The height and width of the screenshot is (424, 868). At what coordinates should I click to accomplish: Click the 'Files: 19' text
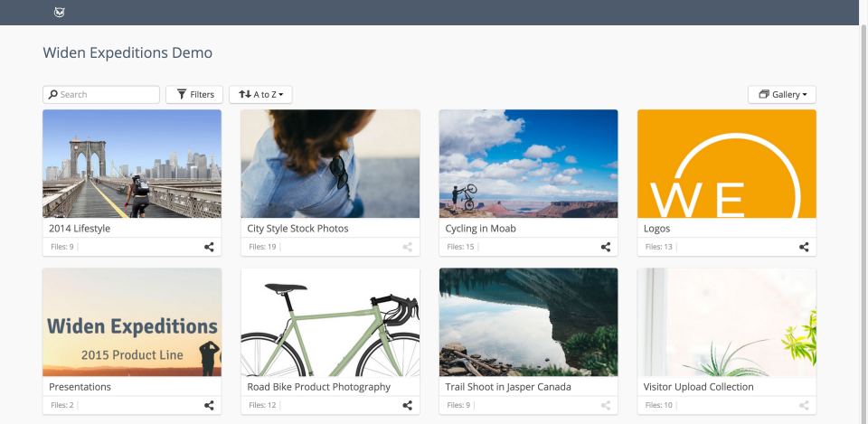point(262,247)
